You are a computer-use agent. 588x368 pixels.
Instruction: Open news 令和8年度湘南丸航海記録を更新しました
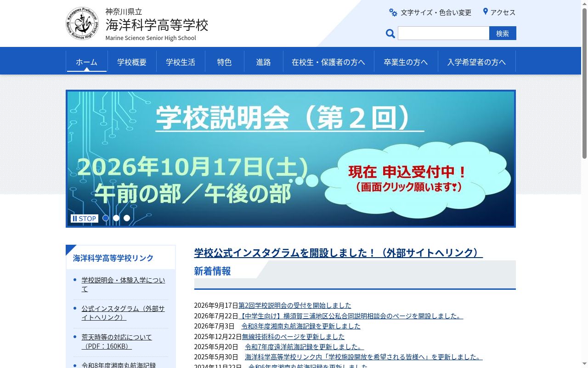click(x=301, y=326)
